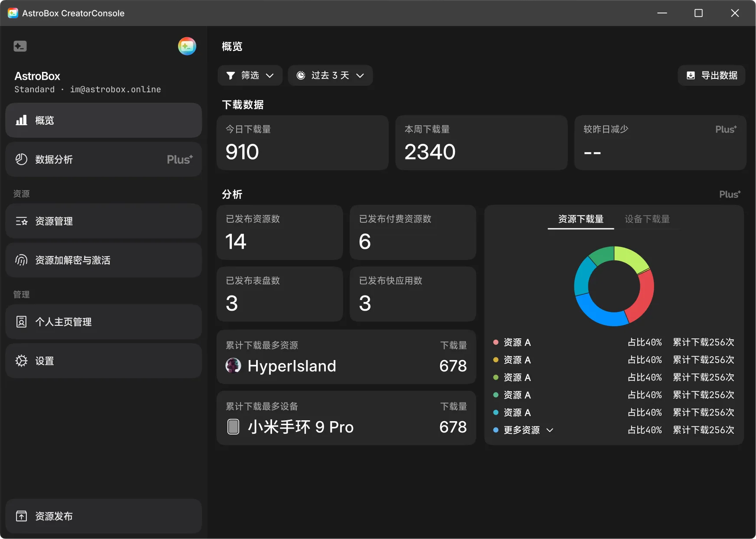
Task: Select the 个人主页管理 profile icon
Action: pyautogui.click(x=21, y=321)
